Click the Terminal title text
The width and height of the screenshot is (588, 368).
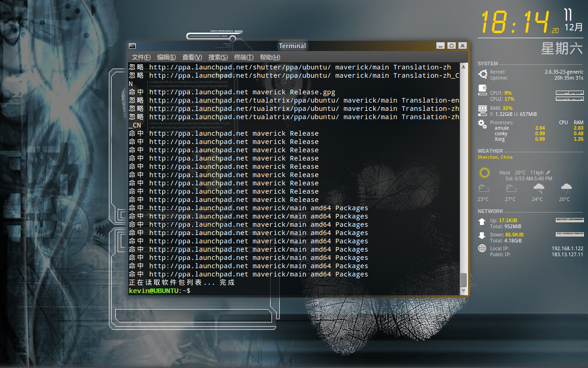292,46
